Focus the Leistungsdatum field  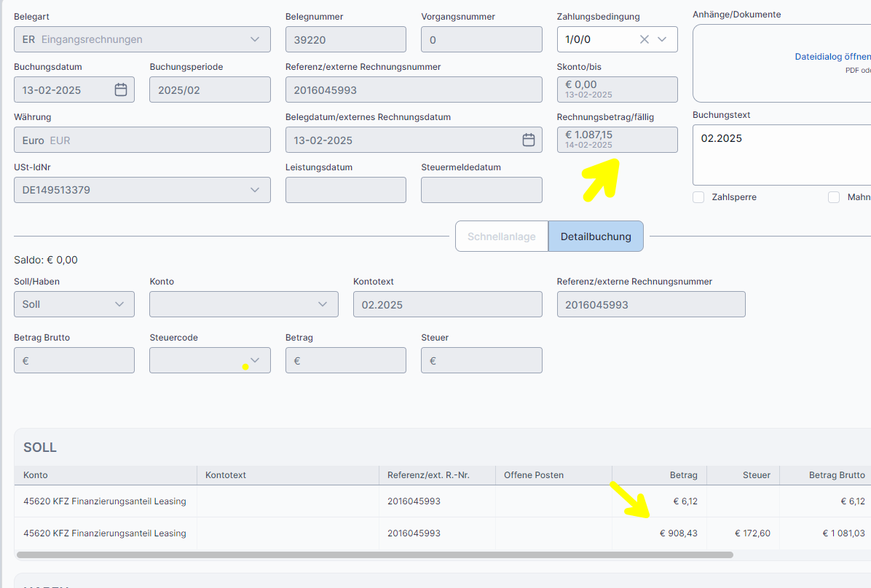tap(345, 190)
